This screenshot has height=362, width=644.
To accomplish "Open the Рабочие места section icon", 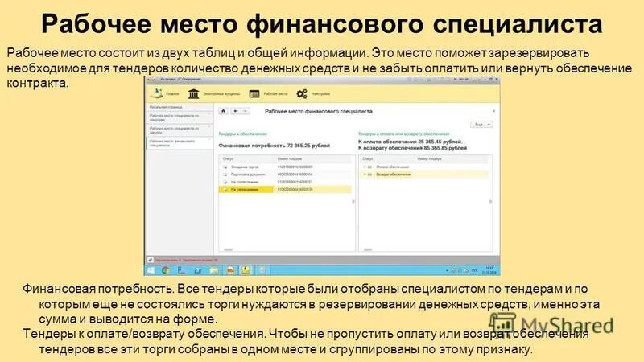I will point(254,94).
